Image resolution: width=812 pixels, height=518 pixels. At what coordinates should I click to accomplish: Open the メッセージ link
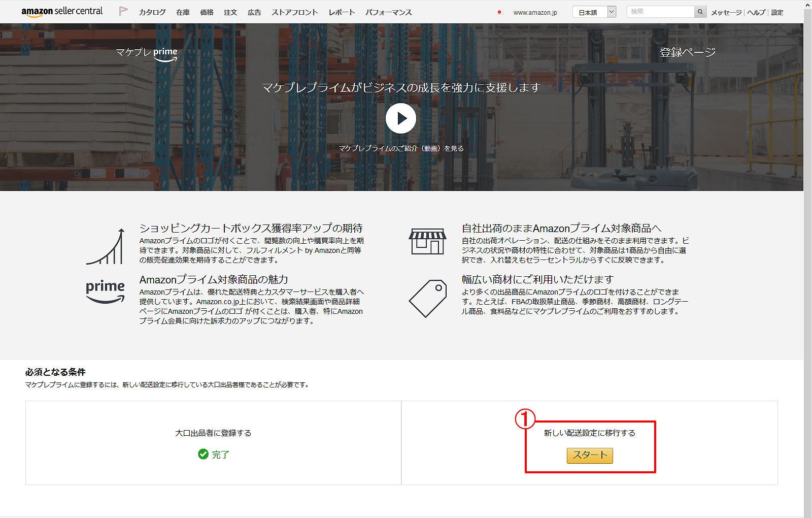click(x=726, y=12)
